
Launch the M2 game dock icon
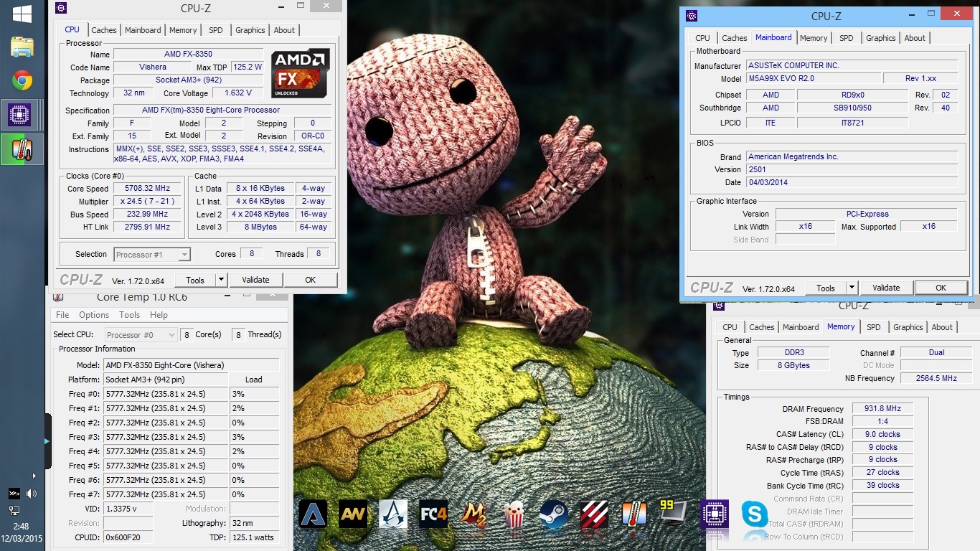pyautogui.click(x=473, y=514)
